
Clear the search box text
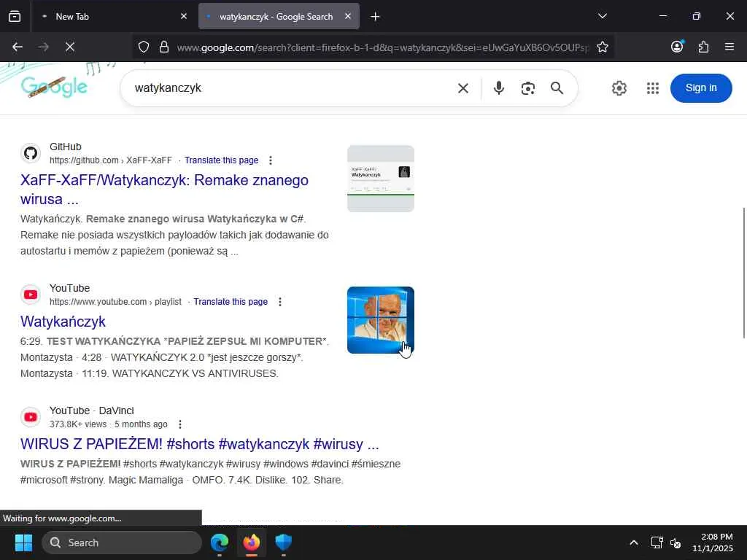click(x=463, y=88)
